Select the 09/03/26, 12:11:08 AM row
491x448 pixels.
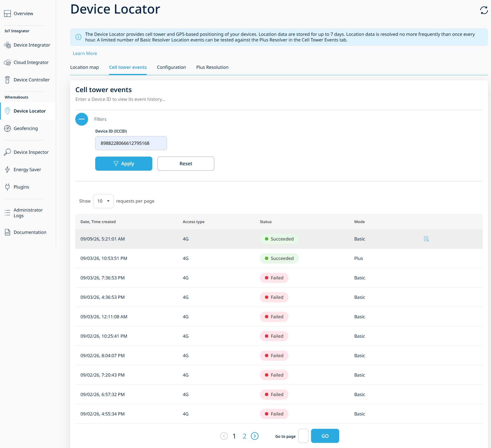[x=279, y=317]
